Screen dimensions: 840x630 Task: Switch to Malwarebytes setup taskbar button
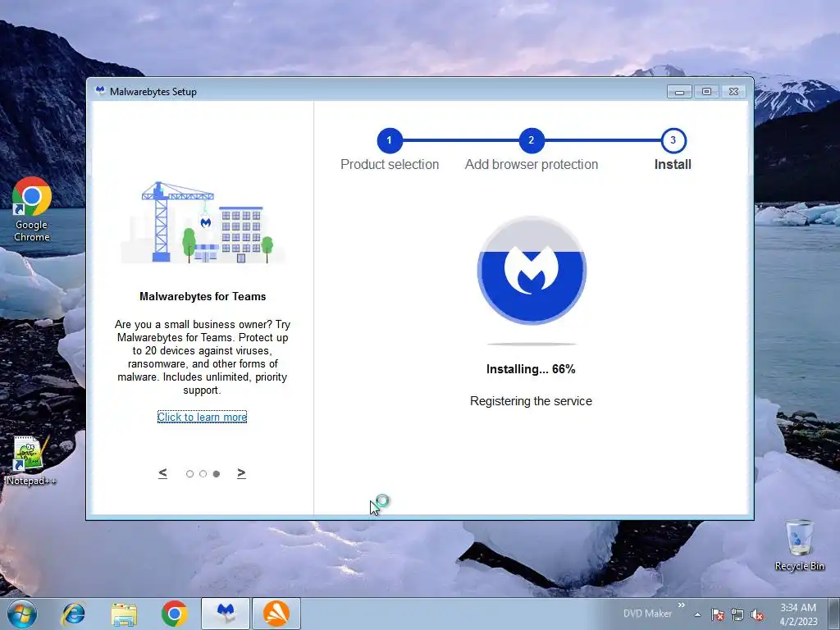point(226,614)
